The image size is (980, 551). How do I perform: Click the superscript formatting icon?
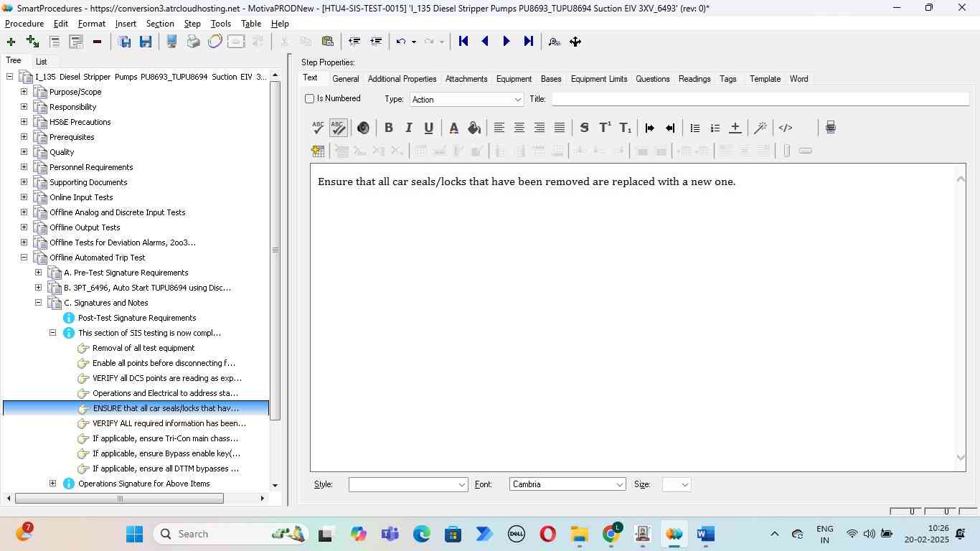[x=605, y=128]
